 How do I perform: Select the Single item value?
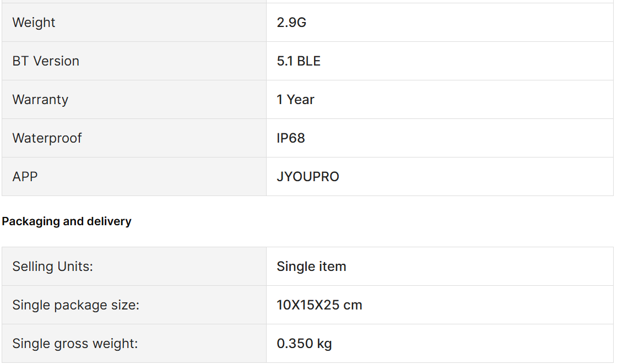[x=311, y=267]
